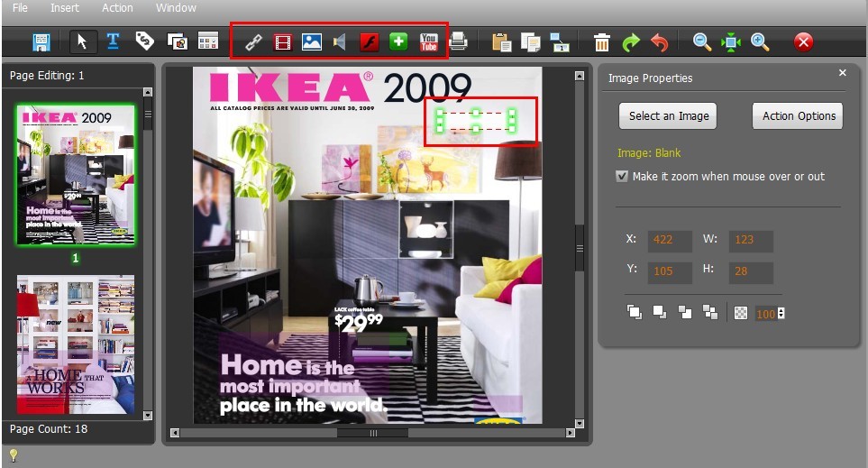Click the fit-to-window green arrows icon

click(731, 42)
